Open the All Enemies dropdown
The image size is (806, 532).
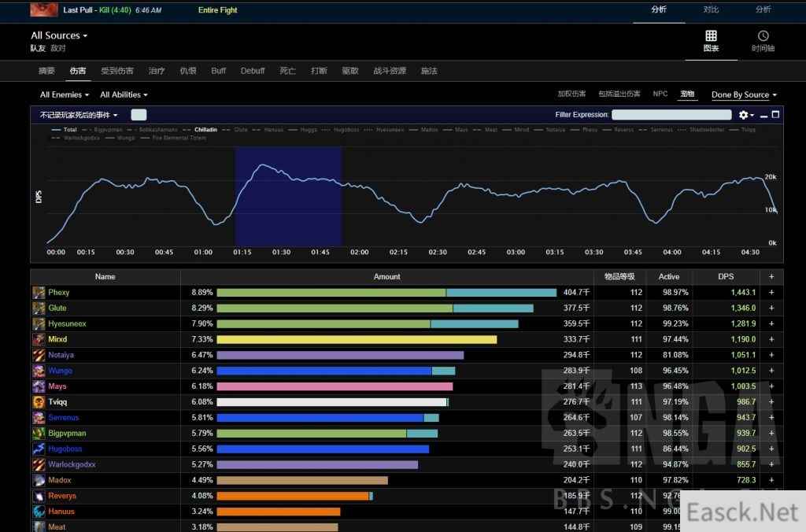click(x=65, y=95)
